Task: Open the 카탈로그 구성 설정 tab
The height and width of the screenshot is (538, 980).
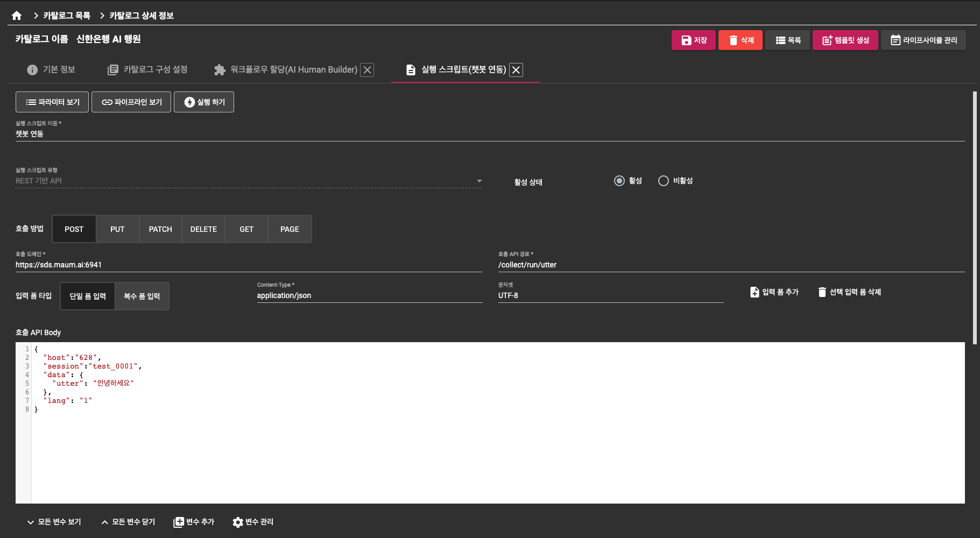Action: pos(147,70)
